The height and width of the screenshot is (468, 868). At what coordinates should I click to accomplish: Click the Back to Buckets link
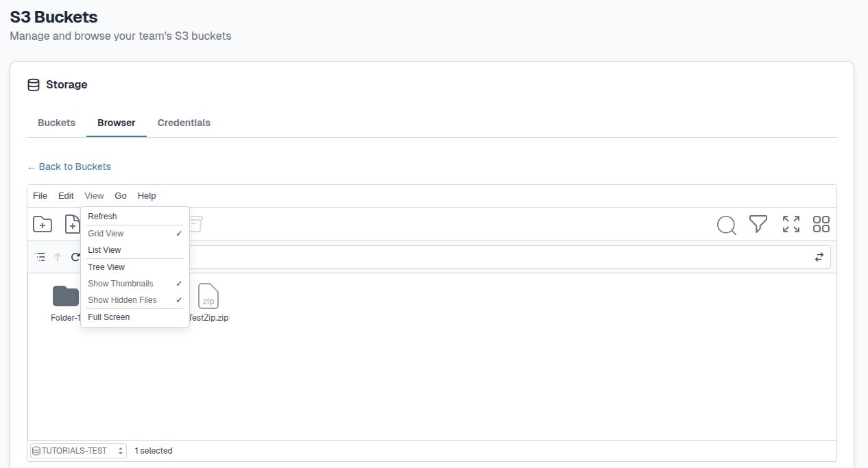tap(69, 167)
